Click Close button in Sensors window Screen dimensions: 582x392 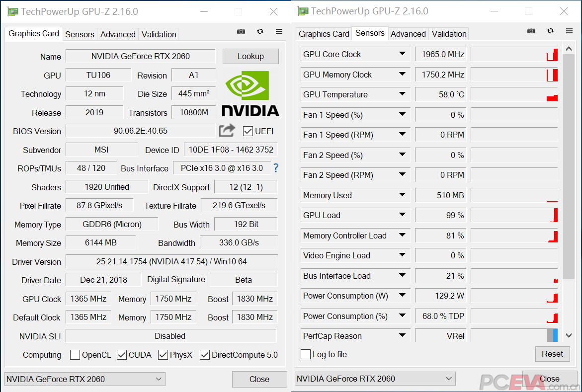click(550, 379)
